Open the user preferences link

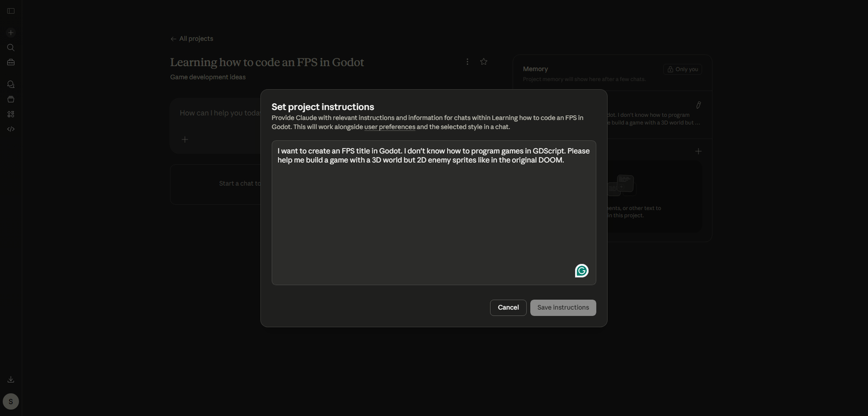coord(389,127)
